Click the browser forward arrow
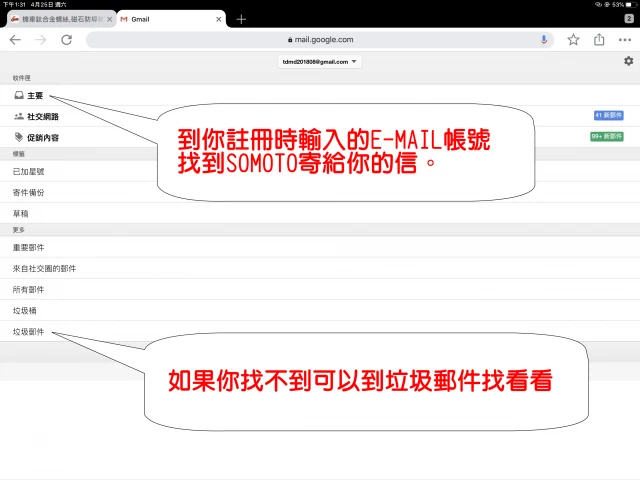Viewport: 640px width, 480px height. (x=40, y=40)
